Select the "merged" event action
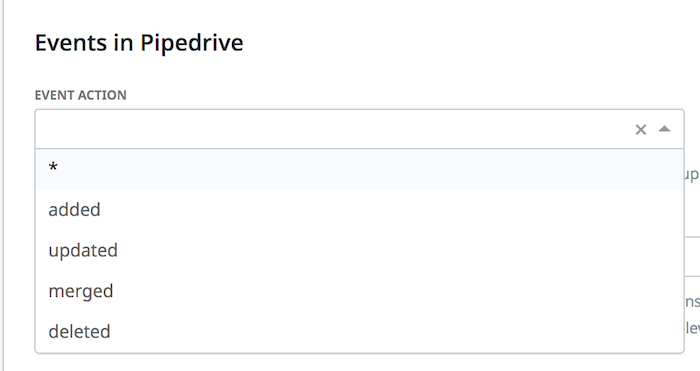 point(359,291)
